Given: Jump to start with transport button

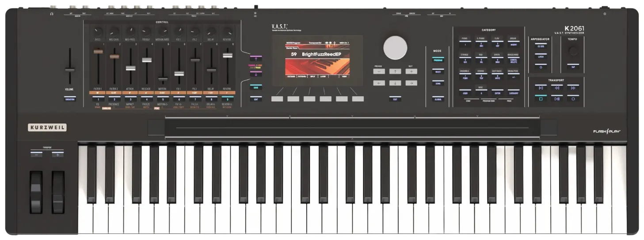Looking at the screenshot, I should (x=540, y=88).
